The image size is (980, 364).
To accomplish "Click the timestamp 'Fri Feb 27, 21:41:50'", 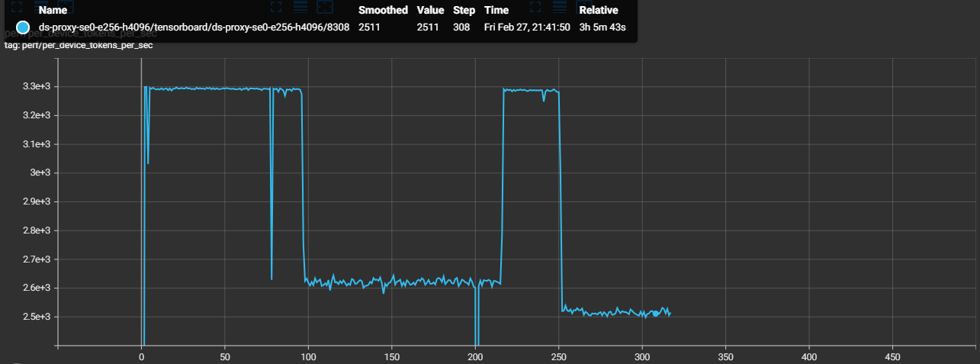I will 527,27.
